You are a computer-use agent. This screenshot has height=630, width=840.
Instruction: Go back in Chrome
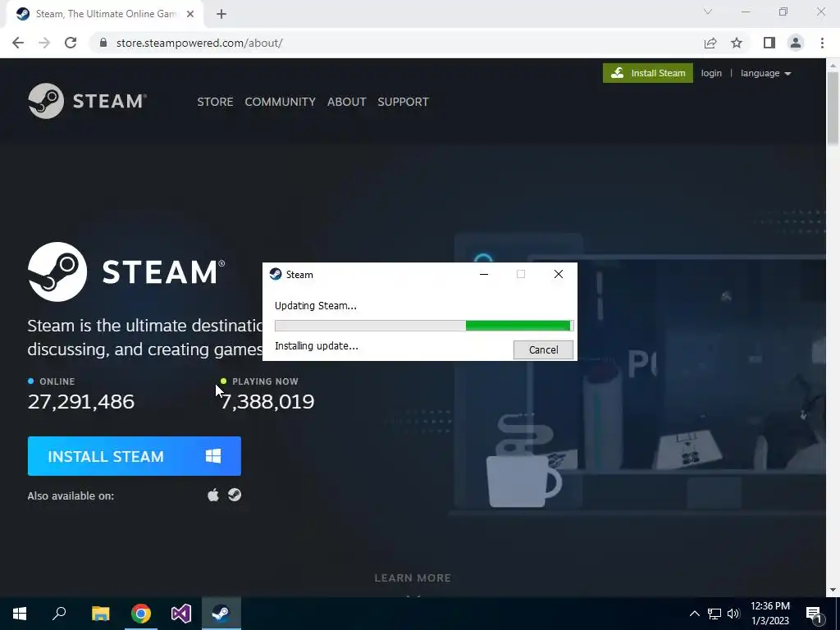18,43
